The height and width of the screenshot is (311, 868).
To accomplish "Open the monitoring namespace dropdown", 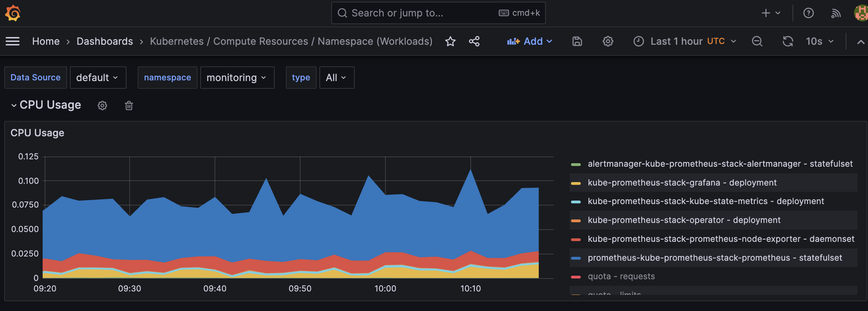I will 237,78.
